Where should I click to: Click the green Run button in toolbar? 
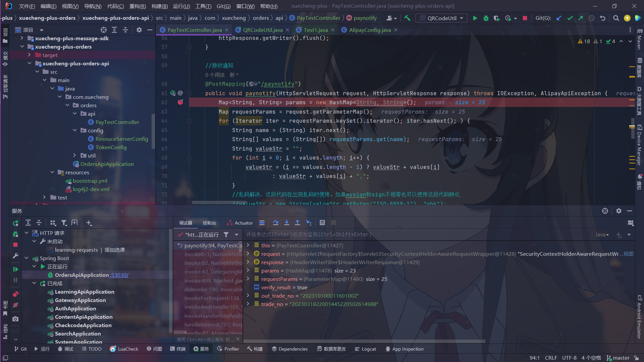[475, 18]
